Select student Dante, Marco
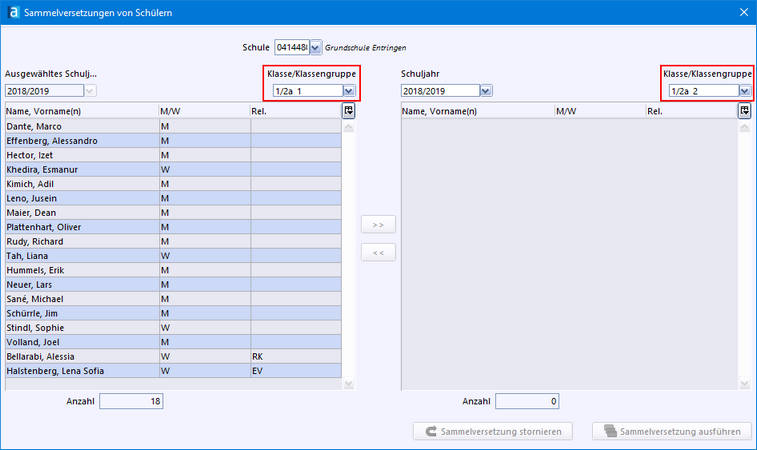 coord(80,127)
